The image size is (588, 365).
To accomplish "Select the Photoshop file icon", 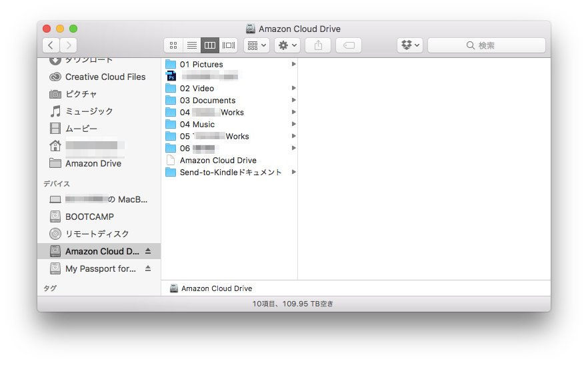I will point(171,76).
